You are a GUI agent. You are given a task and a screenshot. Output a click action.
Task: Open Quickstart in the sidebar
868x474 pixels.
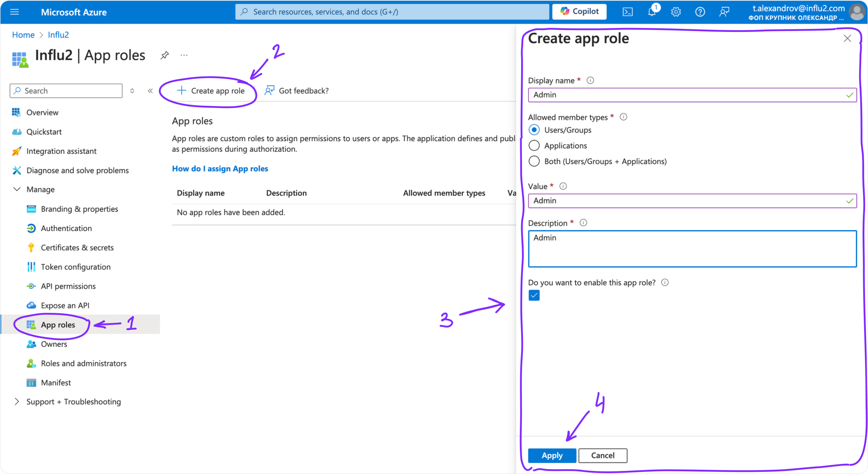[x=44, y=132]
